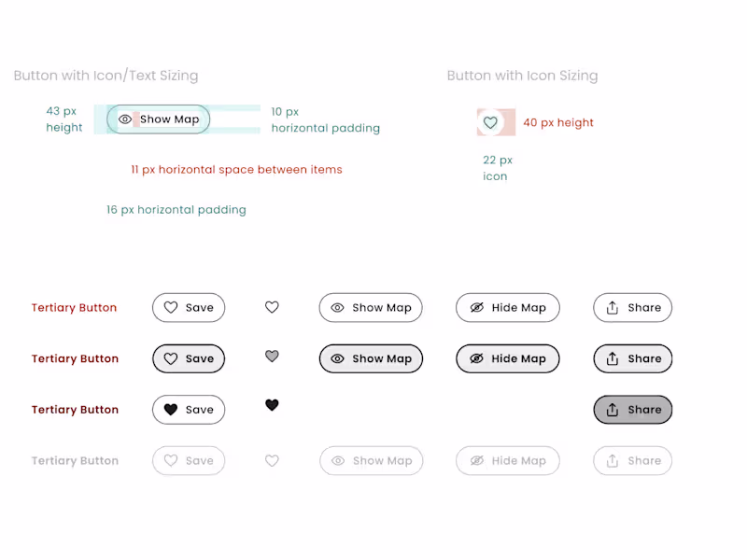Toggle the bold second-row Hide Map button
Screen dimensions: 747x560
(507, 358)
